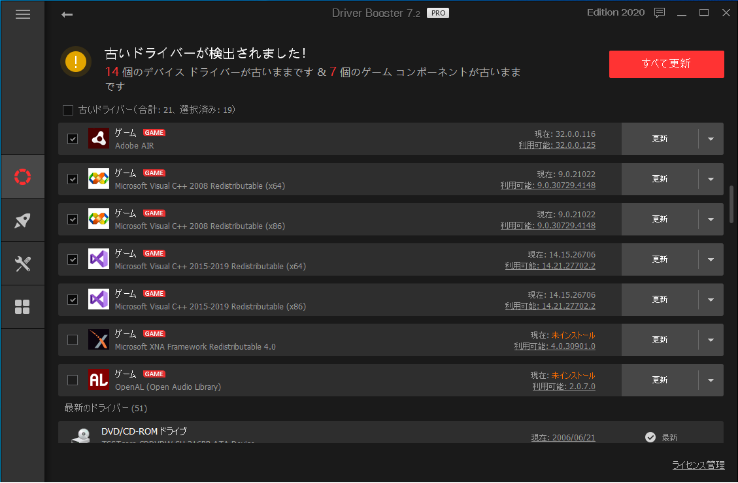Click the DVD/CD-ROM drive icon
738x483 pixels.
82,436
